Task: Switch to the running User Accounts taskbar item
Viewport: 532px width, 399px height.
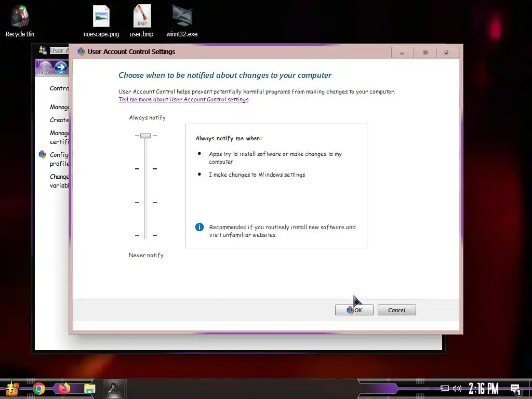Action: (114, 389)
